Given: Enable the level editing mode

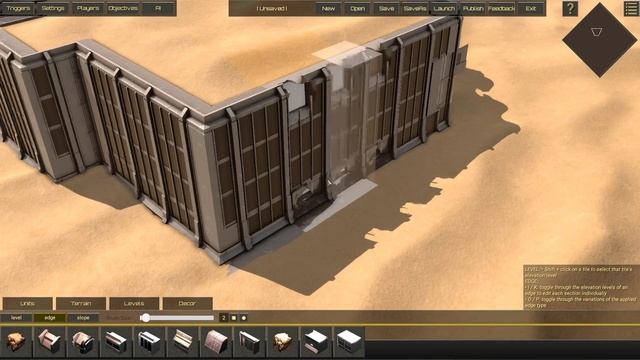Looking at the screenshot, I should (x=16, y=318).
